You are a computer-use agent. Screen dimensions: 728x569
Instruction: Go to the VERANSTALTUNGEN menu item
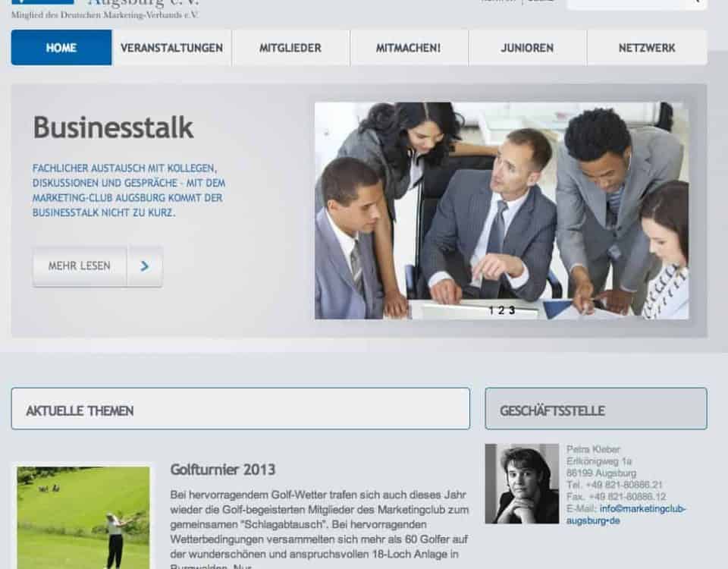(172, 48)
